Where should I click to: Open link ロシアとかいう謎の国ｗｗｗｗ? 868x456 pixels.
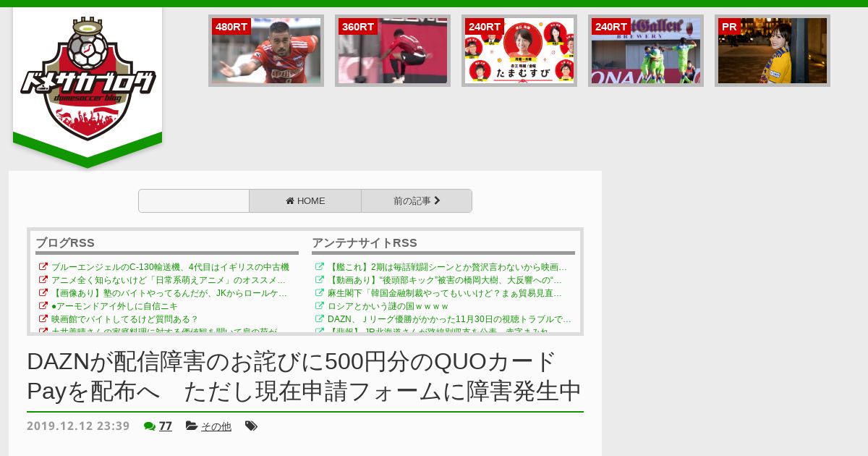(388, 306)
